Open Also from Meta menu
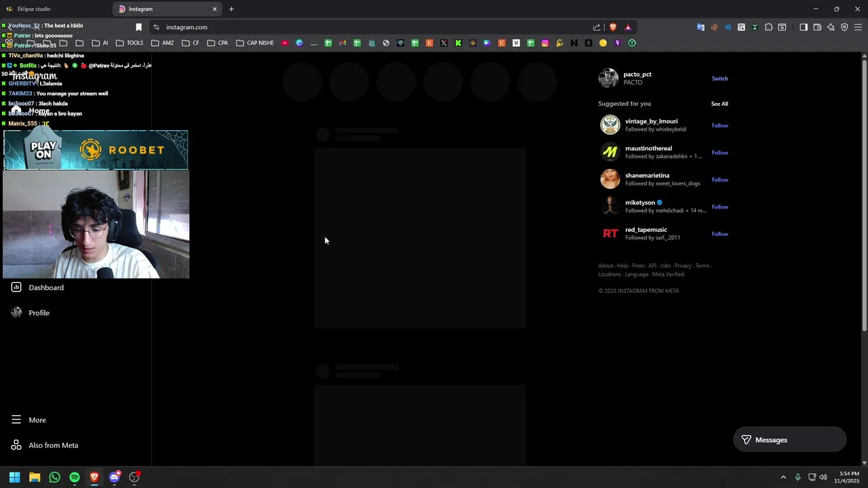Screen dimensions: 868x488 click(x=45, y=445)
